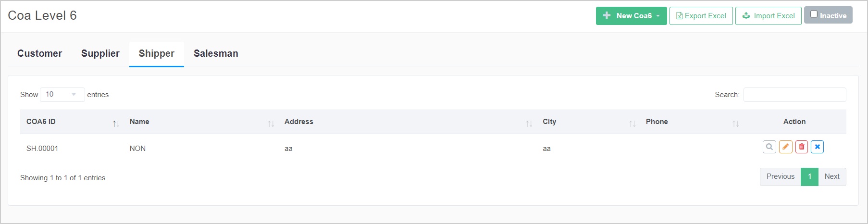
Task: Click the Export Excel button
Action: [x=701, y=16]
